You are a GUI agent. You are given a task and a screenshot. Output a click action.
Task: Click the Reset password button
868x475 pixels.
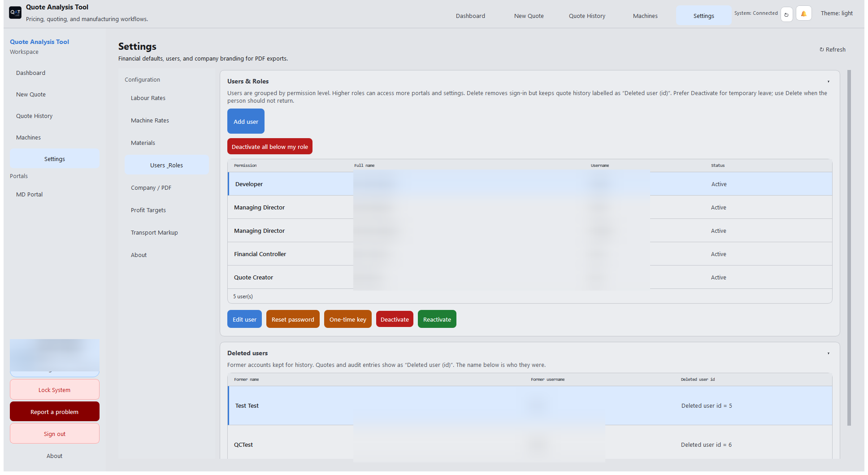293,319
